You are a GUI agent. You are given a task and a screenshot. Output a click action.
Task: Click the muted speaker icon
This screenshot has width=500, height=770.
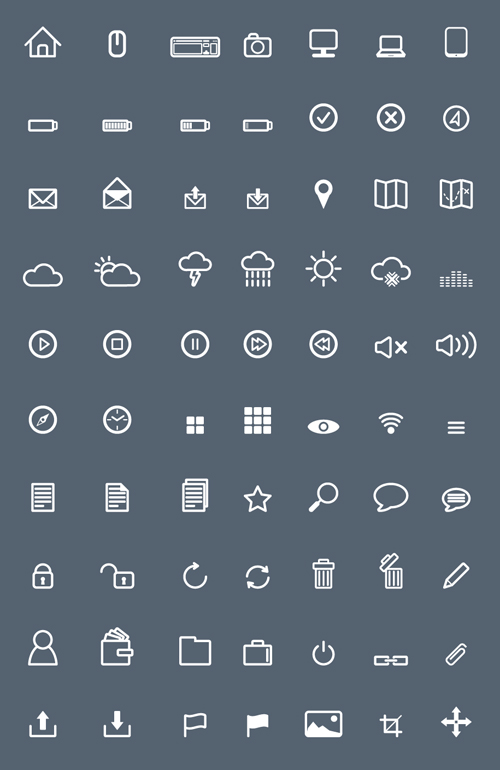[x=391, y=348]
